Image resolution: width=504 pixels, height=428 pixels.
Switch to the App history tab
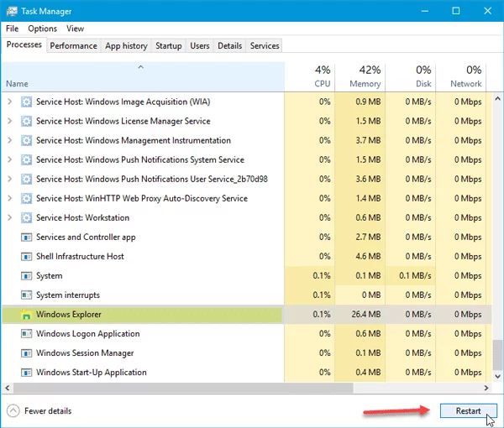coord(126,46)
